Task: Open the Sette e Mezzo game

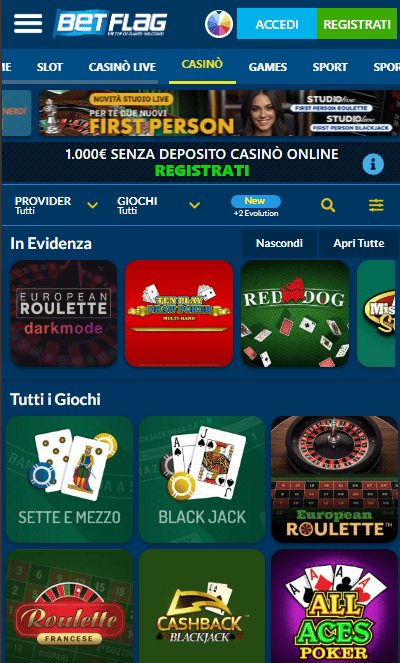Action: (x=69, y=479)
